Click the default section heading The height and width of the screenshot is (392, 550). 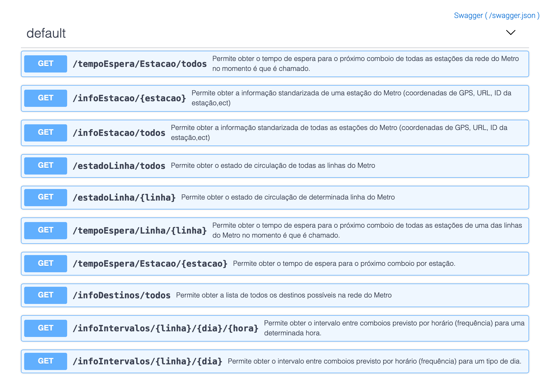click(46, 33)
